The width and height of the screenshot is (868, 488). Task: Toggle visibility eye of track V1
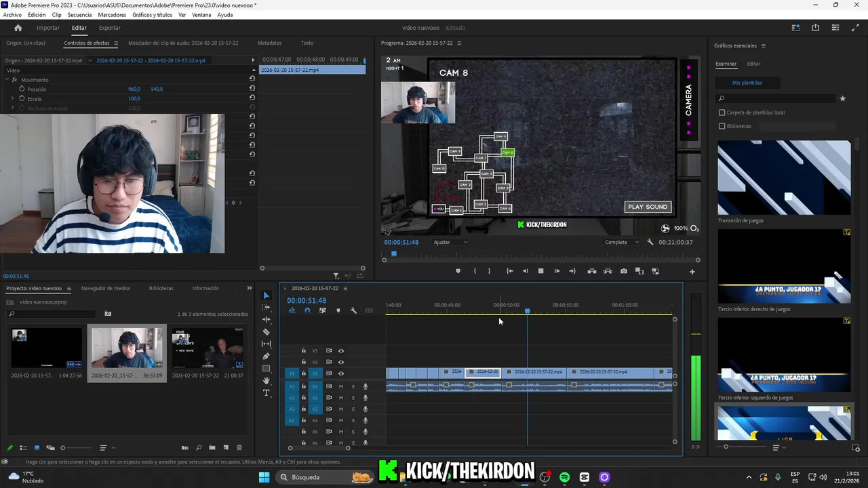[x=341, y=373]
